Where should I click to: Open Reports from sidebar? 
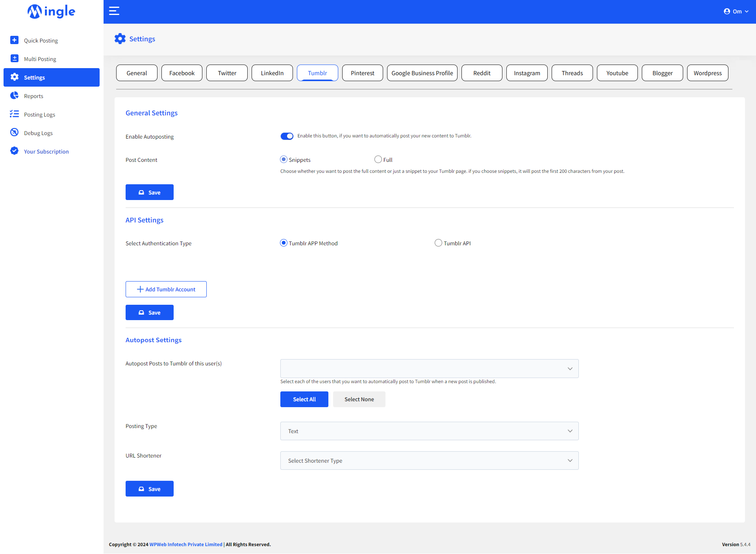point(52,96)
